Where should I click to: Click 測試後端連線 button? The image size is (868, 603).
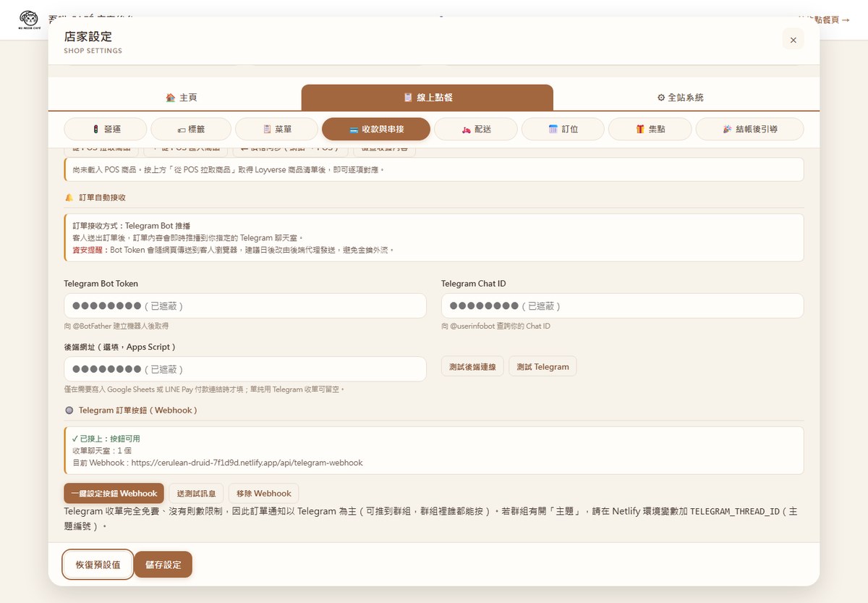click(x=472, y=366)
